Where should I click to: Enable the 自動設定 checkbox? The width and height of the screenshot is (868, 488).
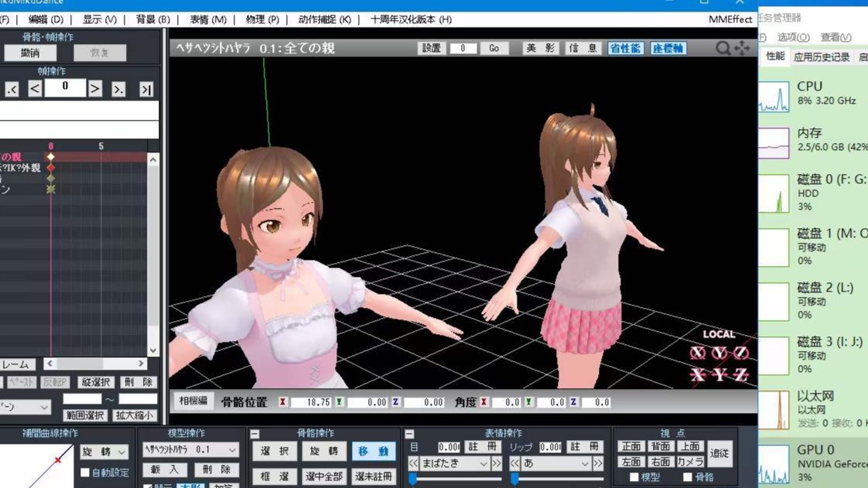coord(85,473)
